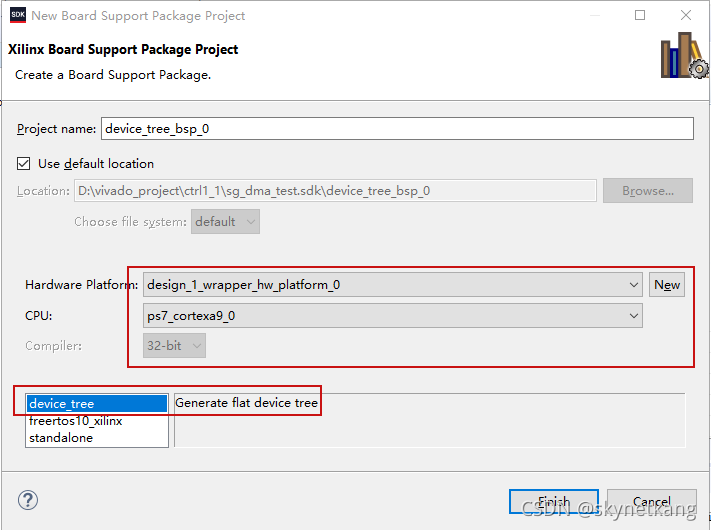Click the Generate flat device tree description

tap(247, 403)
